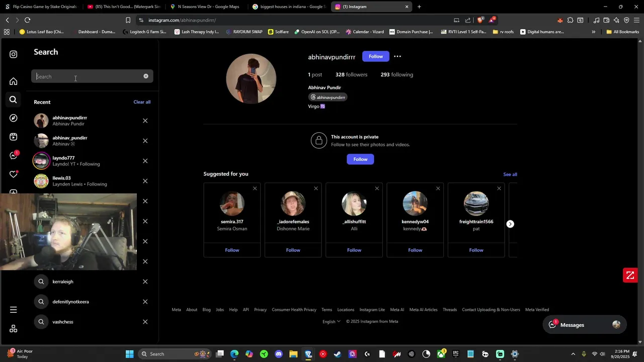Switch to Flip Casino Game tab

click(41, 7)
